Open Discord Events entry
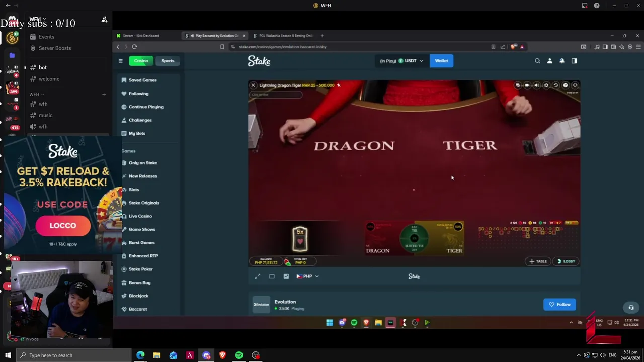 pyautogui.click(x=46, y=37)
